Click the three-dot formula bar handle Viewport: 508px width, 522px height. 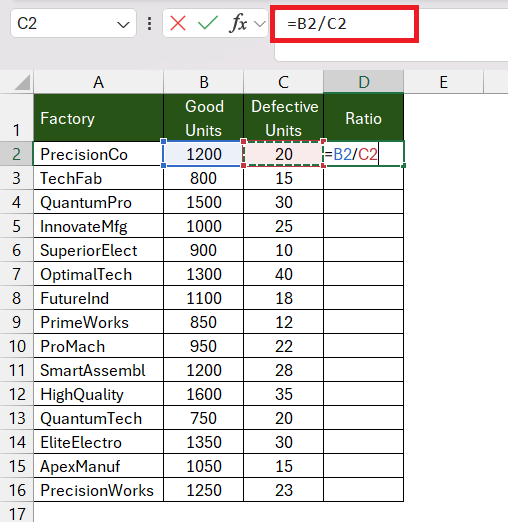tap(150, 24)
